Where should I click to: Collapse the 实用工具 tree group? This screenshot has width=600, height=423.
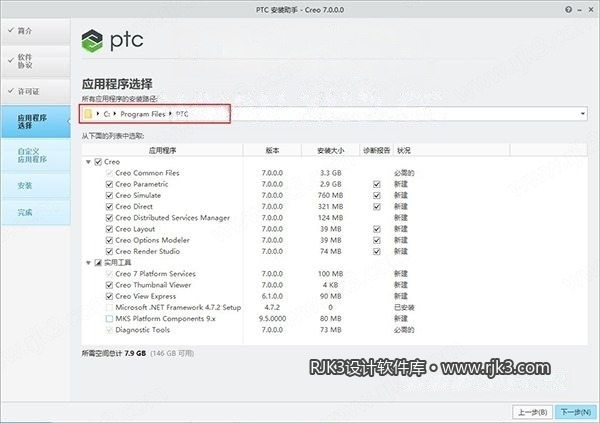88,263
